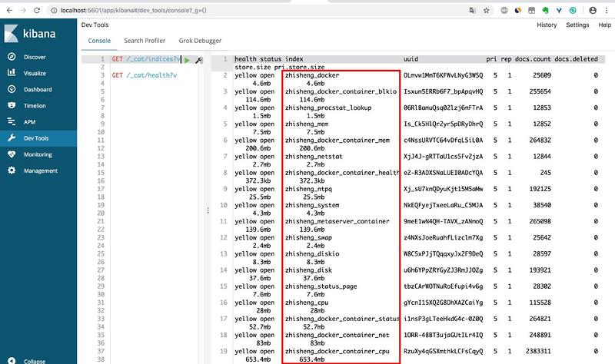Screen dimensions: 615x364
Task: Click the zhisheng_status_page index name
Action: coord(321,286)
